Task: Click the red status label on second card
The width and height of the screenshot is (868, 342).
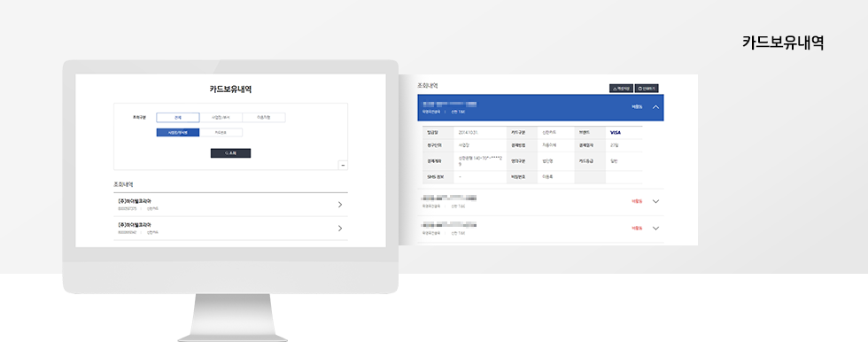Action: [x=637, y=201]
